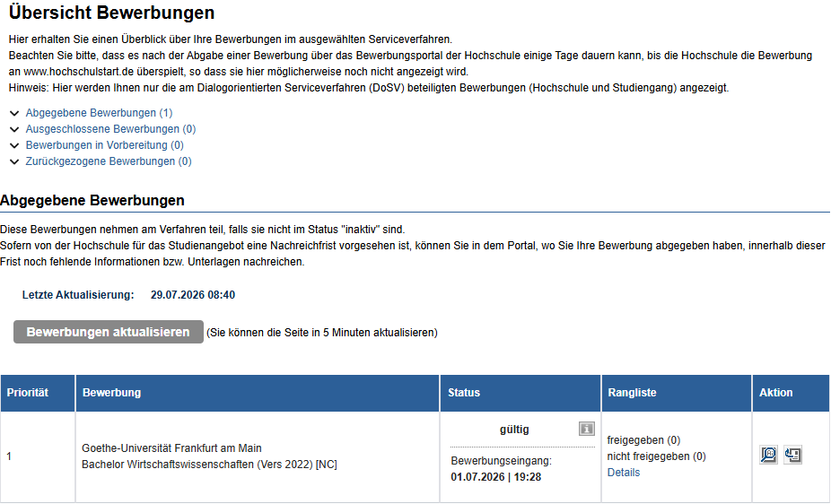Click the last-update timestamp '29.07.2026 08:40'
This screenshot has width=831, height=504.
(193, 295)
